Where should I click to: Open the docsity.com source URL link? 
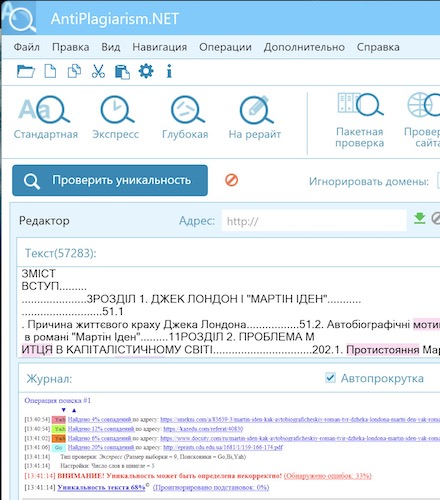[x=300, y=438]
